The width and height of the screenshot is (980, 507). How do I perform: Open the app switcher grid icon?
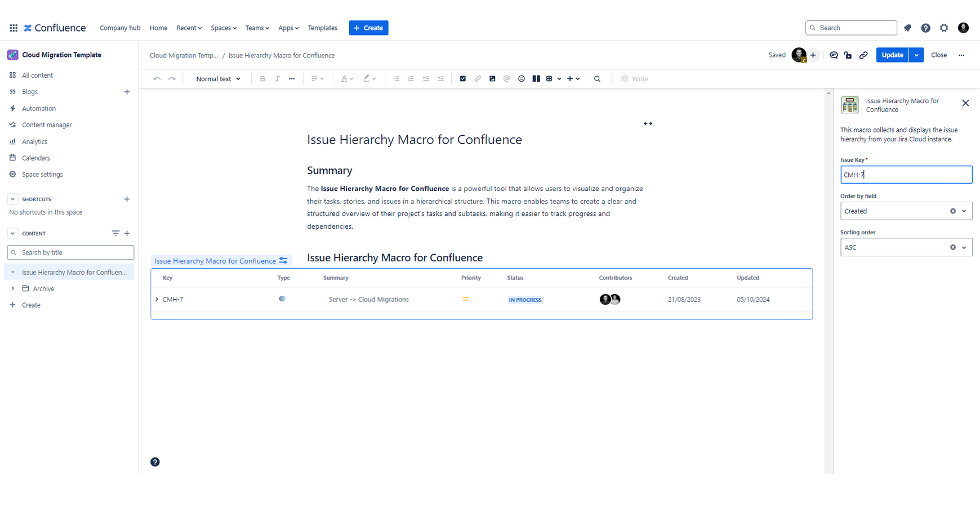click(x=14, y=28)
